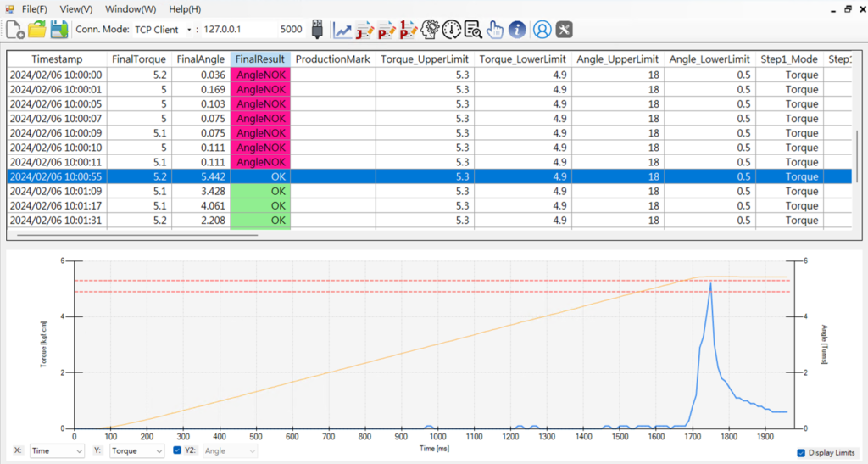The height and width of the screenshot is (464, 868).
Task: Click the new file icon
Action: [x=15, y=30]
